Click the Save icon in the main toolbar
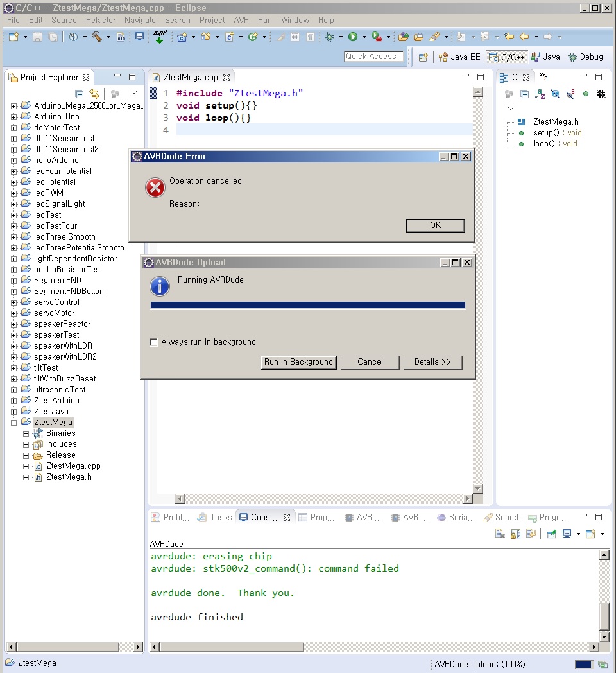Viewport: 616px width, 673px height. pos(38,37)
